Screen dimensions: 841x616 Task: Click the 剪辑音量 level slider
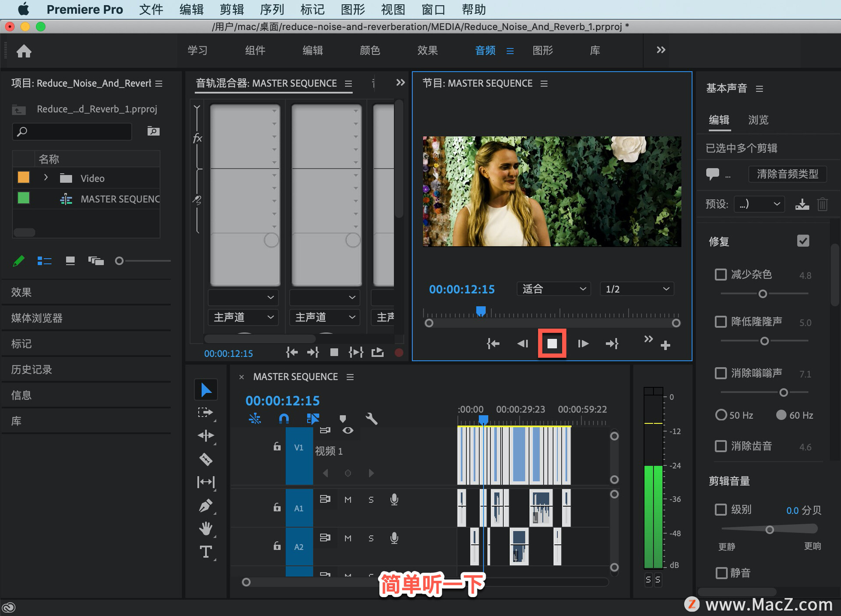point(769,529)
